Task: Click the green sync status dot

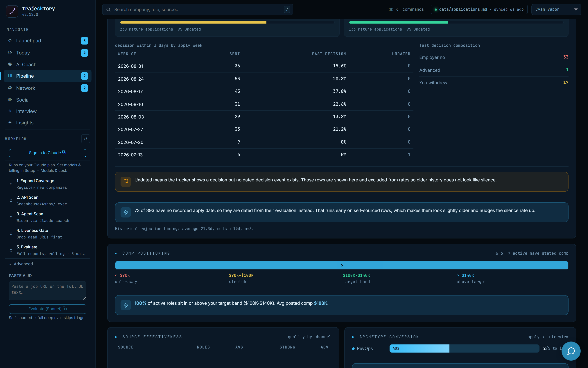Action: click(436, 10)
